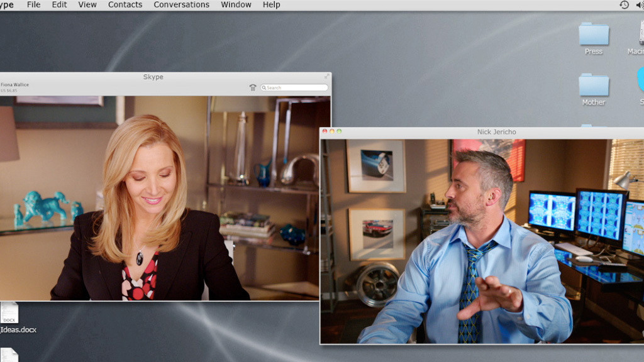644x362 pixels.
Task: Open the Help menu
Action: tap(271, 5)
